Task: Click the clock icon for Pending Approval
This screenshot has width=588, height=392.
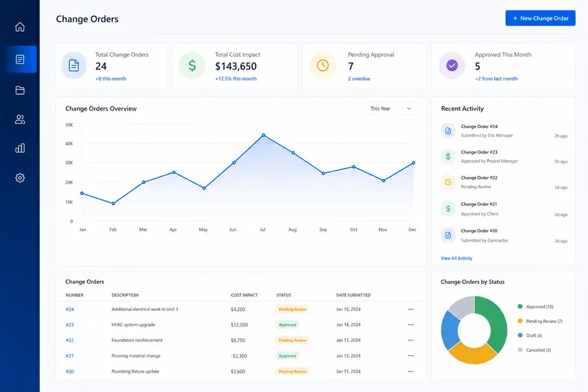Action: tap(323, 65)
